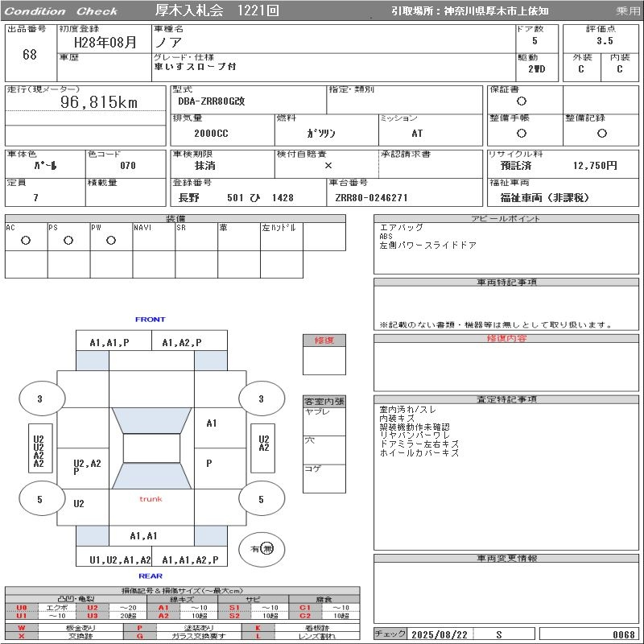Click the note 室内汚れ/スレ
This screenshot has height=644, width=644.
point(407,410)
